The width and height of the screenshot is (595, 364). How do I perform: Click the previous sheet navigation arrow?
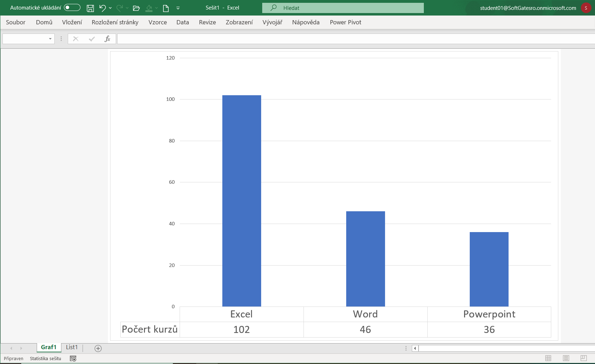(x=11, y=348)
